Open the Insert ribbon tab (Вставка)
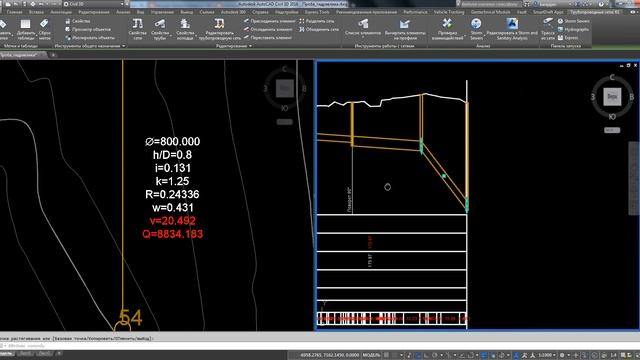 [x=36, y=12]
